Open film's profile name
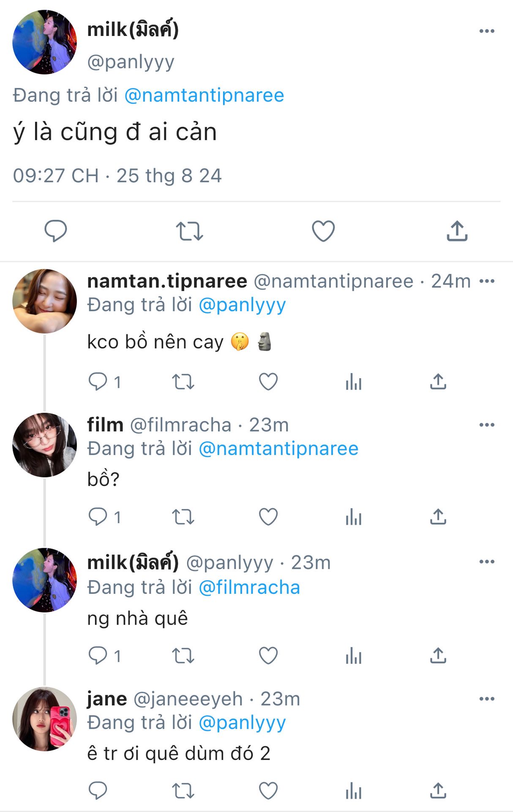 pyautogui.click(x=105, y=425)
